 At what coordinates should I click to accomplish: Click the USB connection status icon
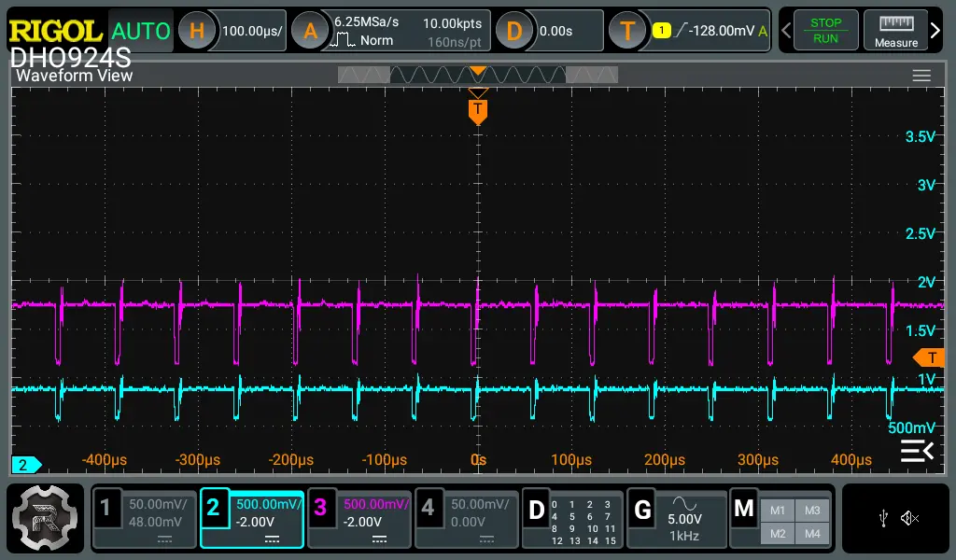[883, 519]
